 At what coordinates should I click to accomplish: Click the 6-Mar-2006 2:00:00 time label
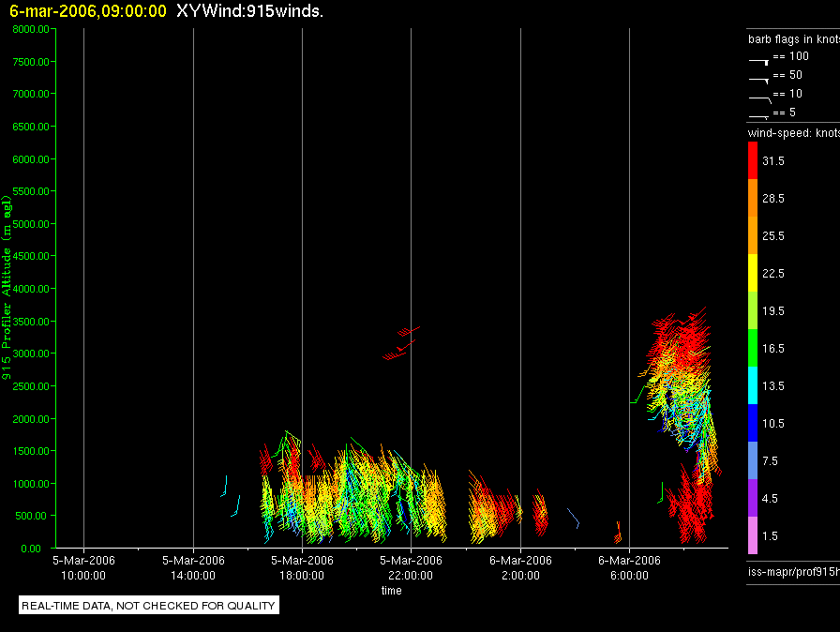(x=520, y=567)
